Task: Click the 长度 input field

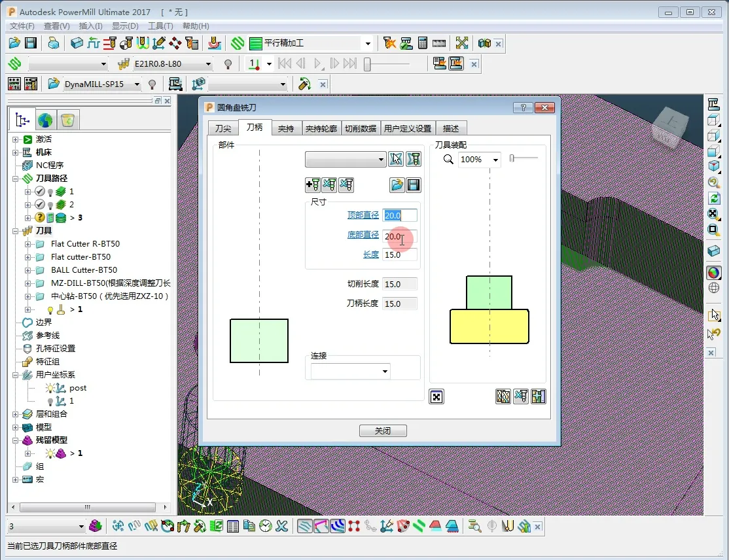Action: pos(400,254)
